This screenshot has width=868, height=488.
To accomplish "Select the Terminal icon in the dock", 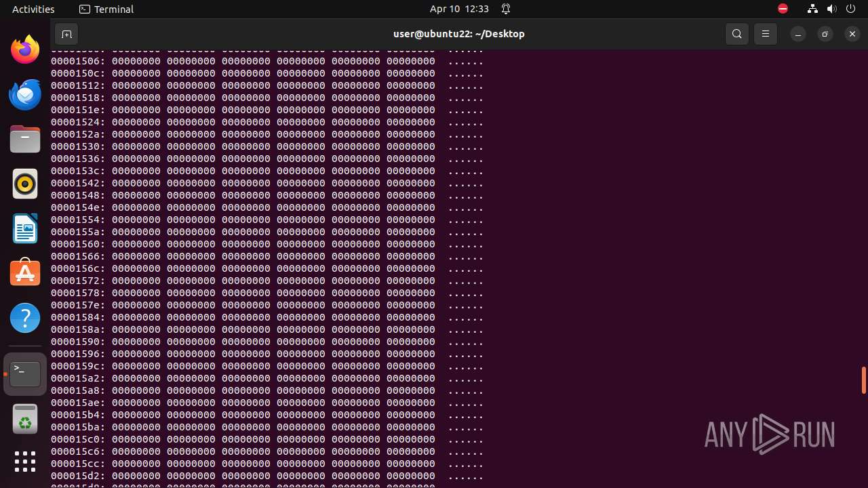I will [25, 374].
